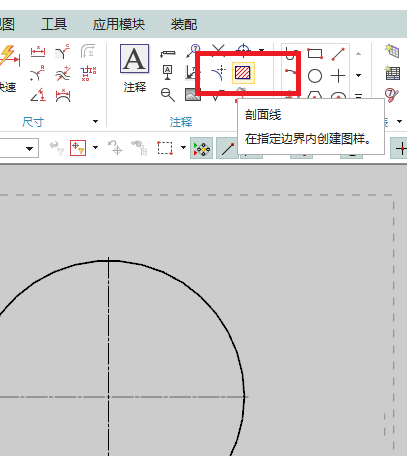This screenshot has width=407, height=456.
Task: Expand the selection filter icon dropdown arrow
Action: coord(95,147)
